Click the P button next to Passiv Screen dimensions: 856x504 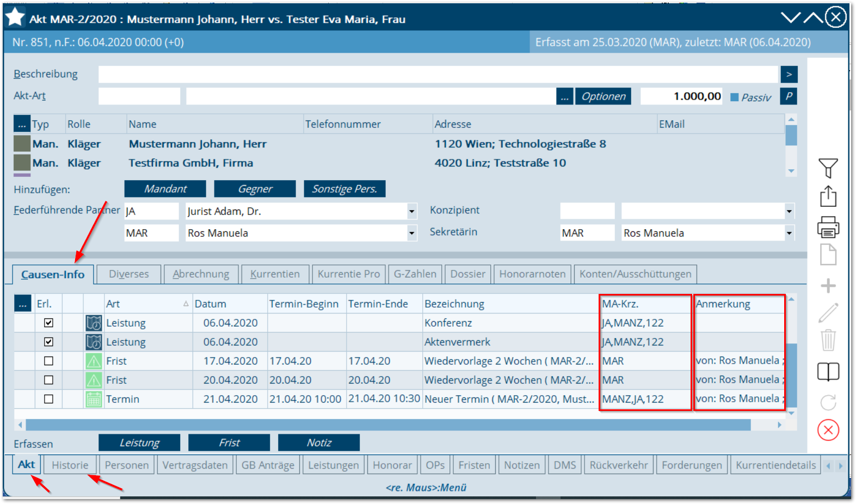coord(789,96)
